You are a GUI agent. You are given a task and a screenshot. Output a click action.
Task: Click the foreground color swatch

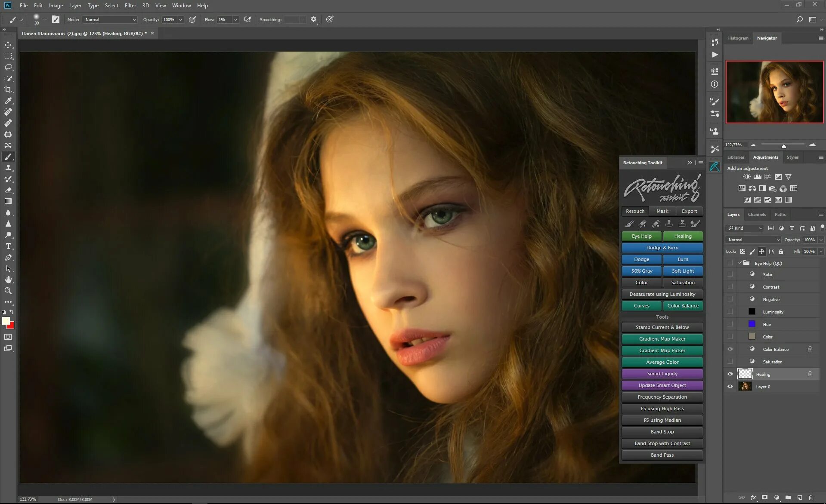tap(6, 321)
